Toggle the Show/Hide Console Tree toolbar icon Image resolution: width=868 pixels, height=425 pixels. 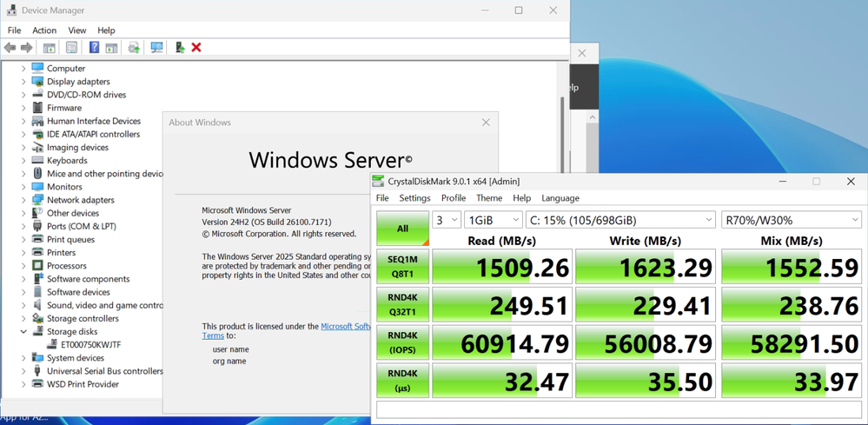pos(50,48)
